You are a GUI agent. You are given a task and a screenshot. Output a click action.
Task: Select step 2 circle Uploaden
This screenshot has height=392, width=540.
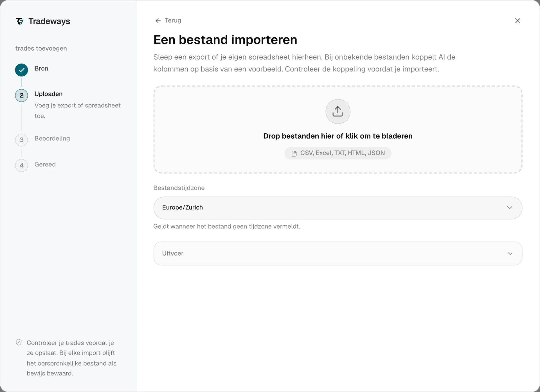pos(21,95)
